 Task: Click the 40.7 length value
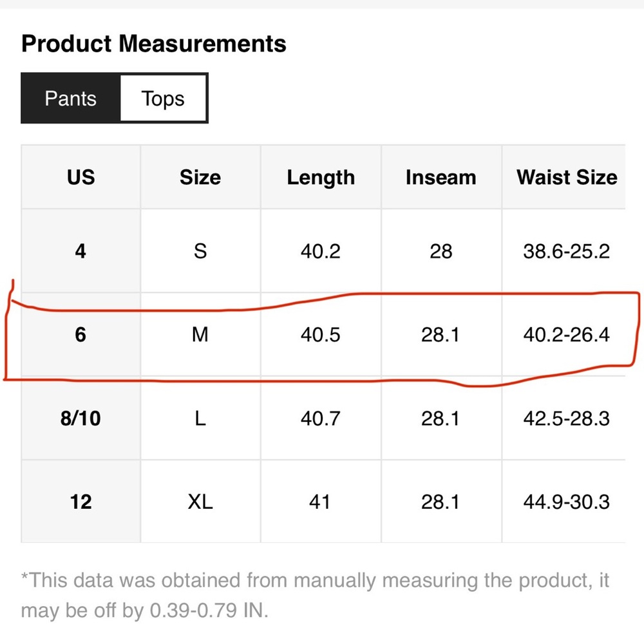pyautogui.click(x=321, y=418)
